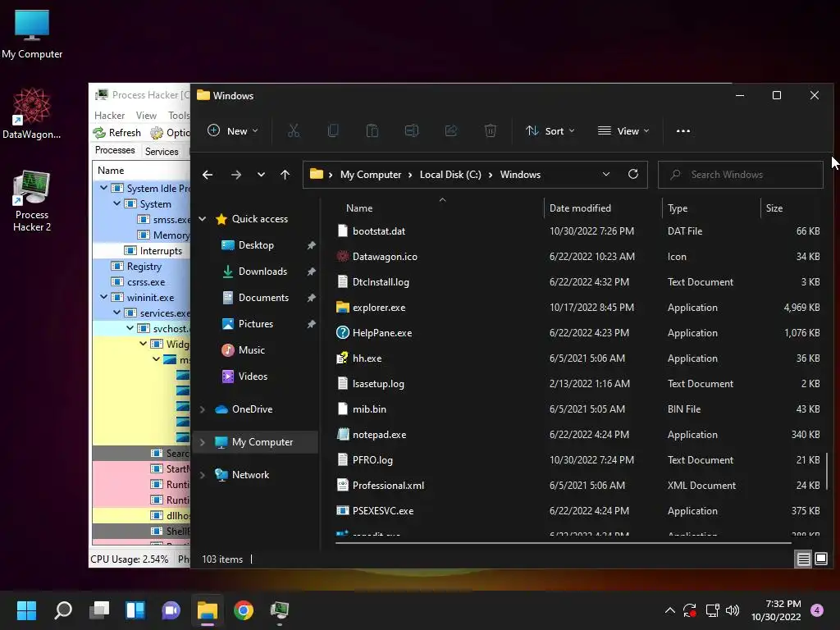Viewport: 840px width, 630px height.
Task: Expand the OneDrive tree node
Action: (x=203, y=409)
